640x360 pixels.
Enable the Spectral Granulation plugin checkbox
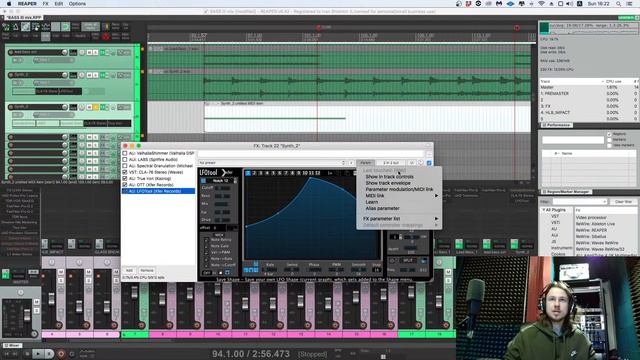pyautogui.click(x=125, y=166)
